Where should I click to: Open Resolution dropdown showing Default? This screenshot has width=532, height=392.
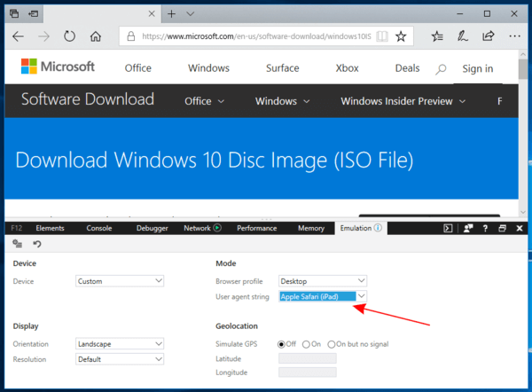(x=120, y=359)
